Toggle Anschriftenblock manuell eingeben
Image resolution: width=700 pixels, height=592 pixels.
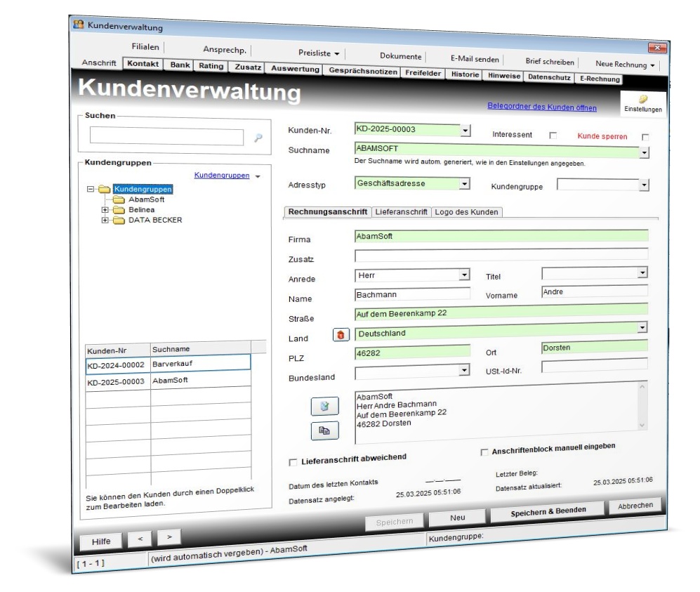[484, 452]
